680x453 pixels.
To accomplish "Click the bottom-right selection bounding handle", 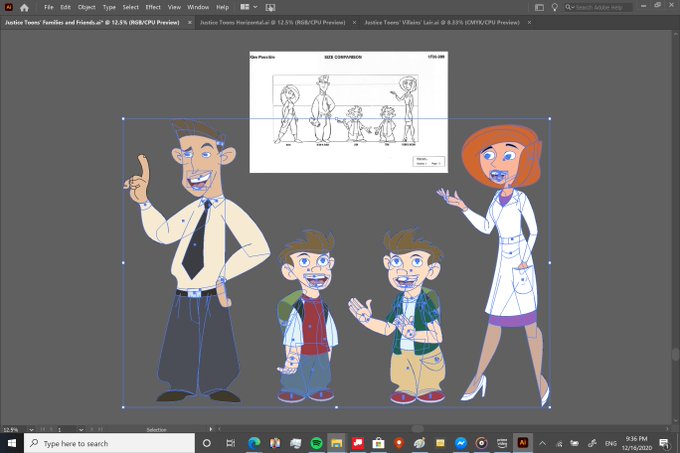I will [550, 407].
